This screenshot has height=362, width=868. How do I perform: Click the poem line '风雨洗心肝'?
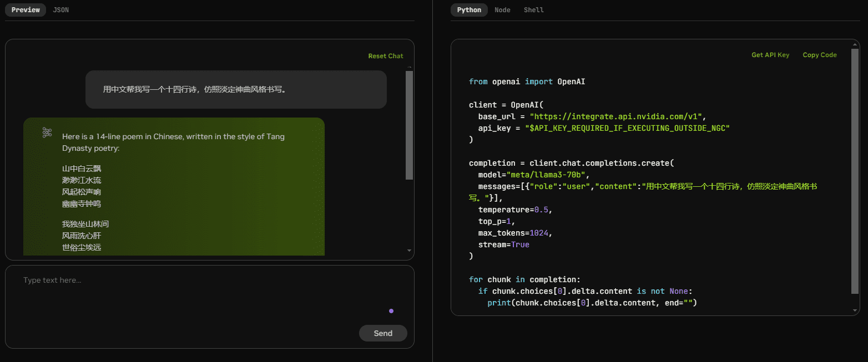point(82,236)
